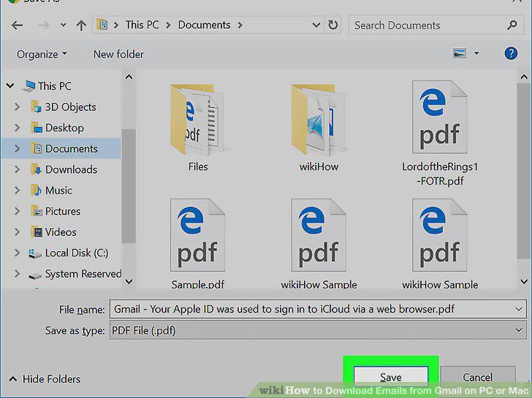
Task: Expand the Downloads tree node
Action: tap(17, 169)
